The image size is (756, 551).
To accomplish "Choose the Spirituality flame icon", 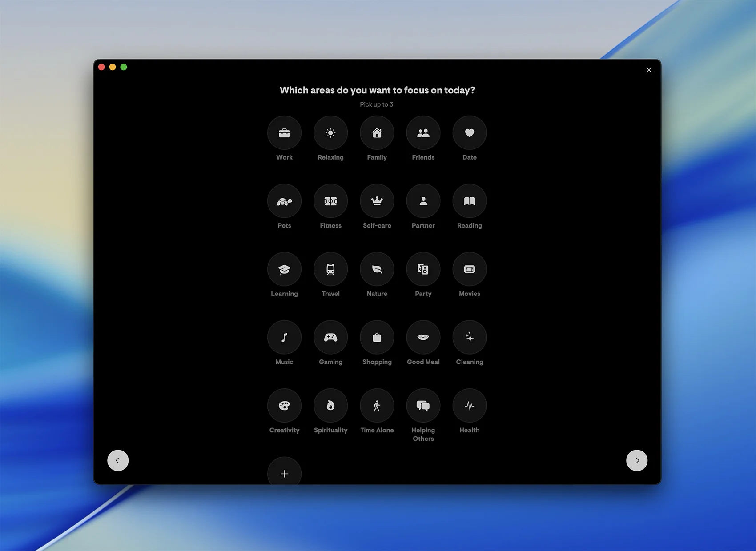I will coord(330,406).
